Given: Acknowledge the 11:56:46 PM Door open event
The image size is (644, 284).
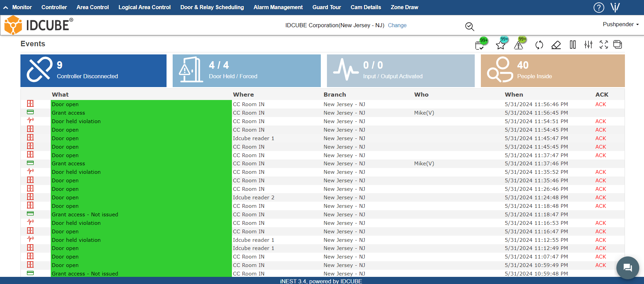Looking at the screenshot, I should 600,104.
